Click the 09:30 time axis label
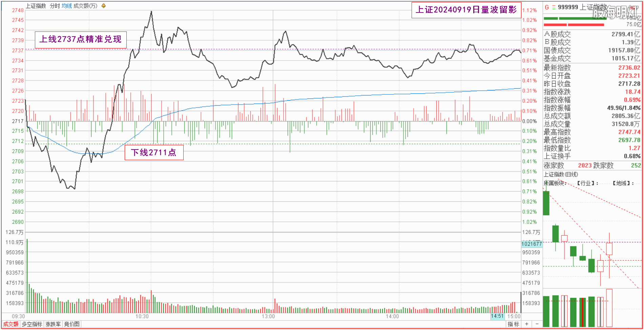The height and width of the screenshot is (330, 644). click(x=18, y=316)
